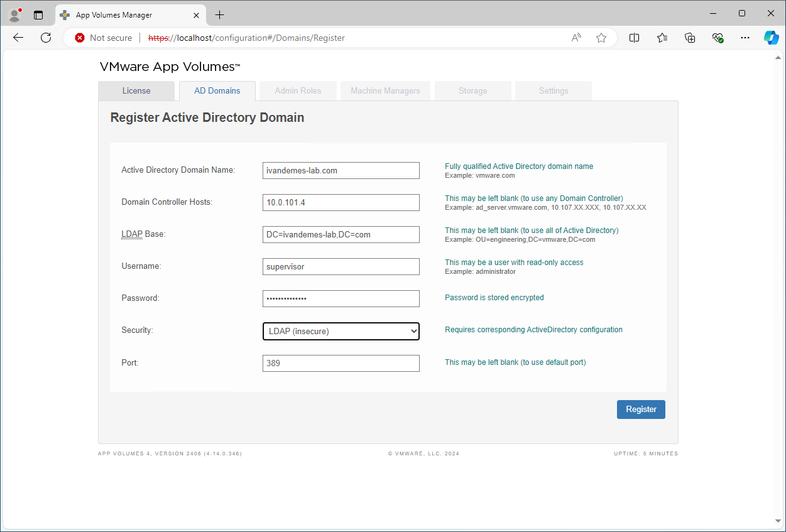
Task: Click the Port input field
Action: coord(341,363)
